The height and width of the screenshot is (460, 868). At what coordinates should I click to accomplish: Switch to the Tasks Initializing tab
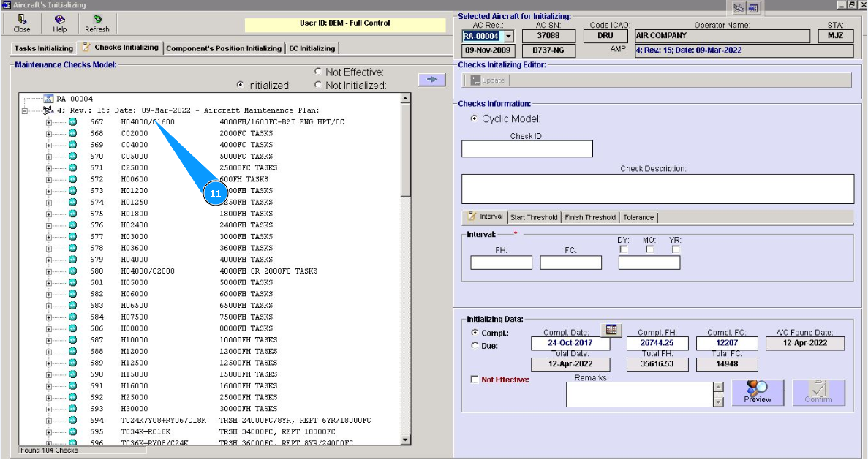click(x=44, y=49)
